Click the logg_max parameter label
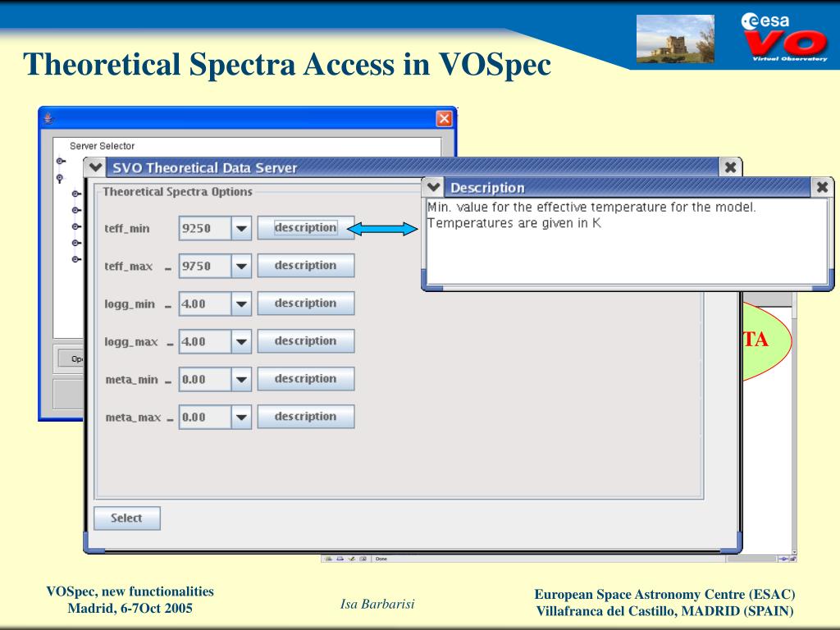The width and height of the screenshot is (840, 630). (x=130, y=342)
